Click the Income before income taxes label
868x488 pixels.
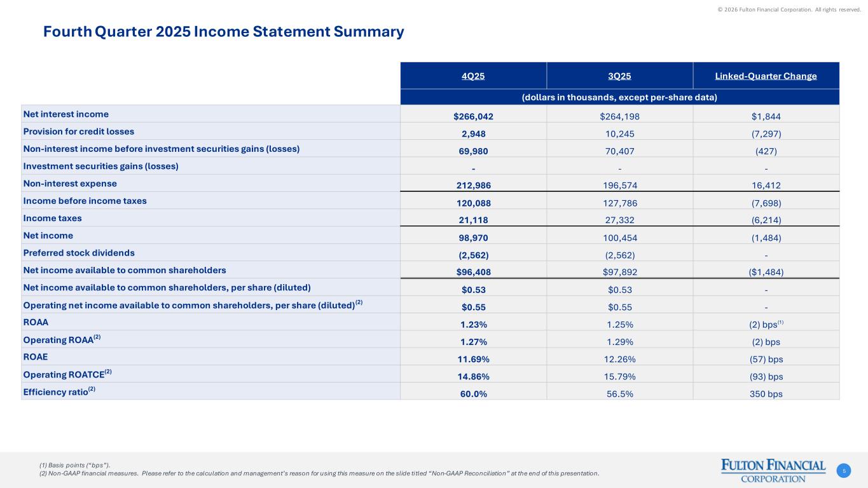pyautogui.click(x=85, y=201)
